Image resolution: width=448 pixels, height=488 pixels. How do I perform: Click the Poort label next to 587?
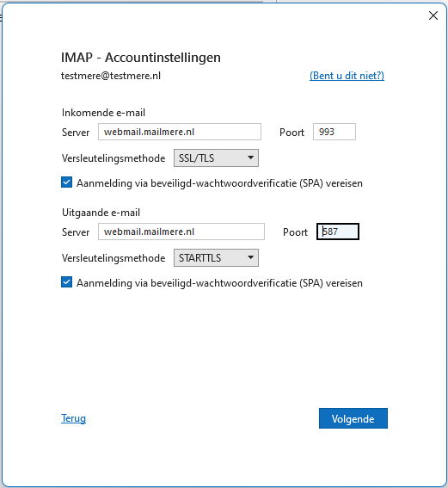click(x=295, y=232)
